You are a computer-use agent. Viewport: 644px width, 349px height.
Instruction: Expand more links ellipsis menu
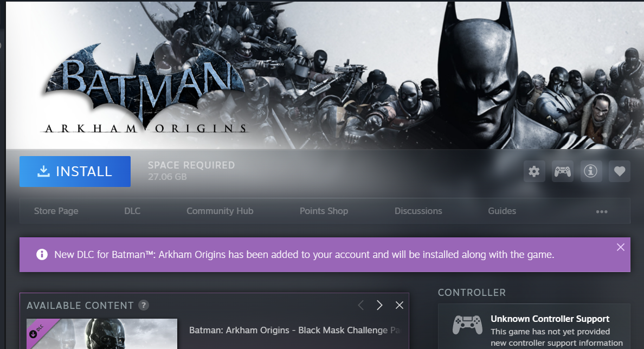602,212
